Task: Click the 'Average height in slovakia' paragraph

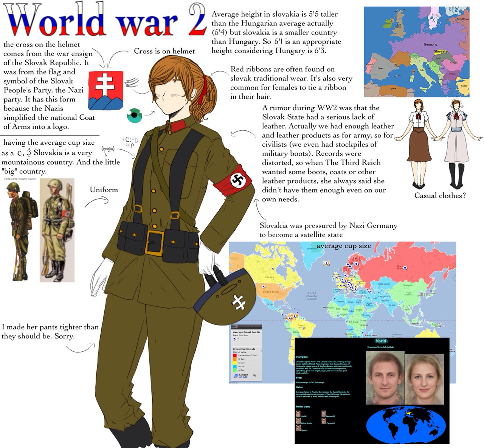Action: 276,32
